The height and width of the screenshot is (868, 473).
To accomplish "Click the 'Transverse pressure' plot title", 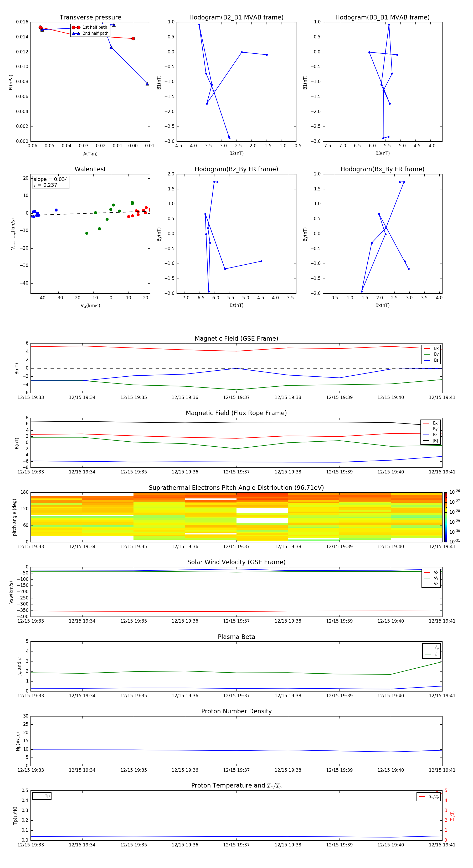I will (x=90, y=18).
